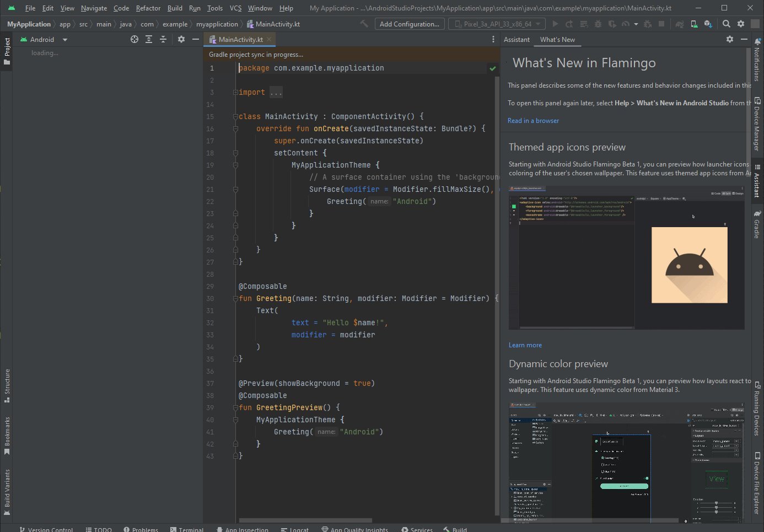Click the Add Configuration button

coord(409,24)
